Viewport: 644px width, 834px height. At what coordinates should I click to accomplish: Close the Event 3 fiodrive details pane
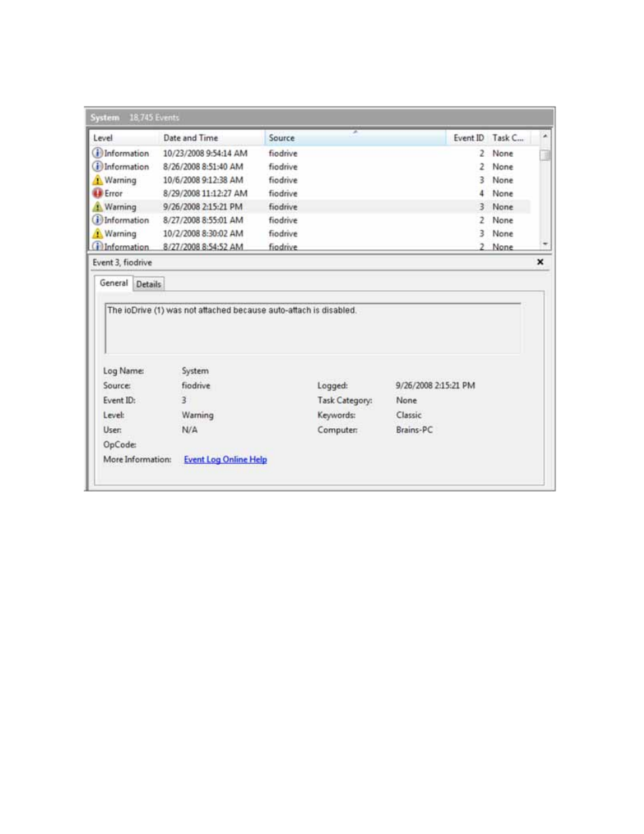click(x=540, y=262)
